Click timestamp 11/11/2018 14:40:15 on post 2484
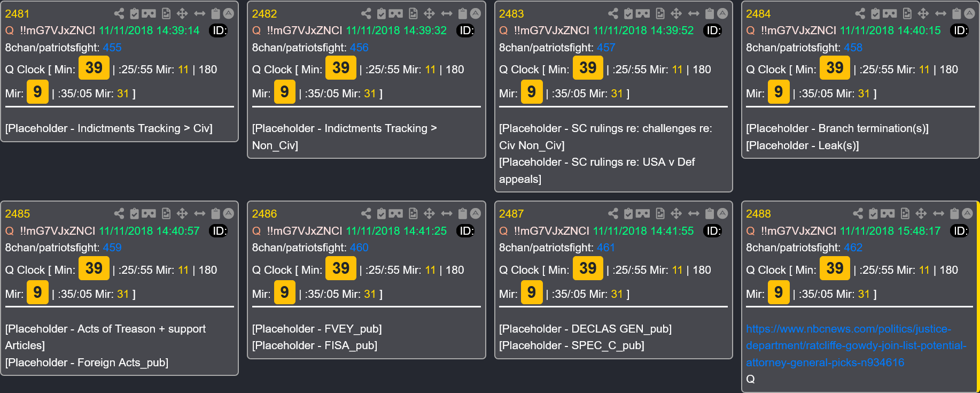Screen dimensions: 980x393 [890, 30]
